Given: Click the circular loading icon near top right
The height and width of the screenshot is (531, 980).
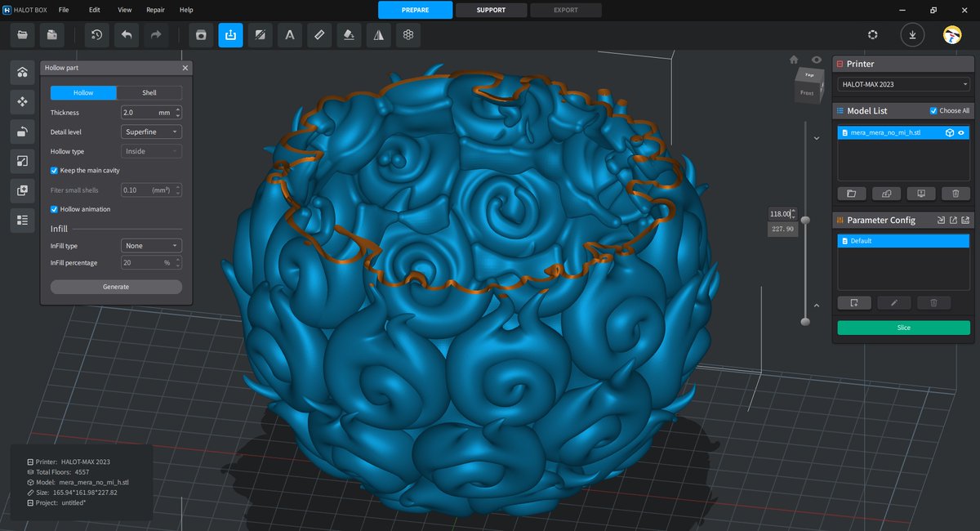Looking at the screenshot, I should pos(872,34).
